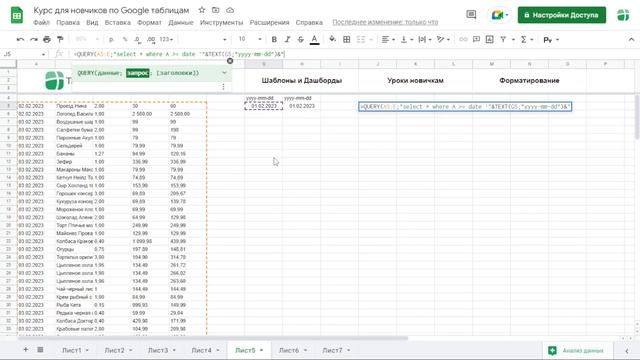Open comment history icon
Viewport: 640px width, 360px height.
pyautogui.click(x=471, y=15)
